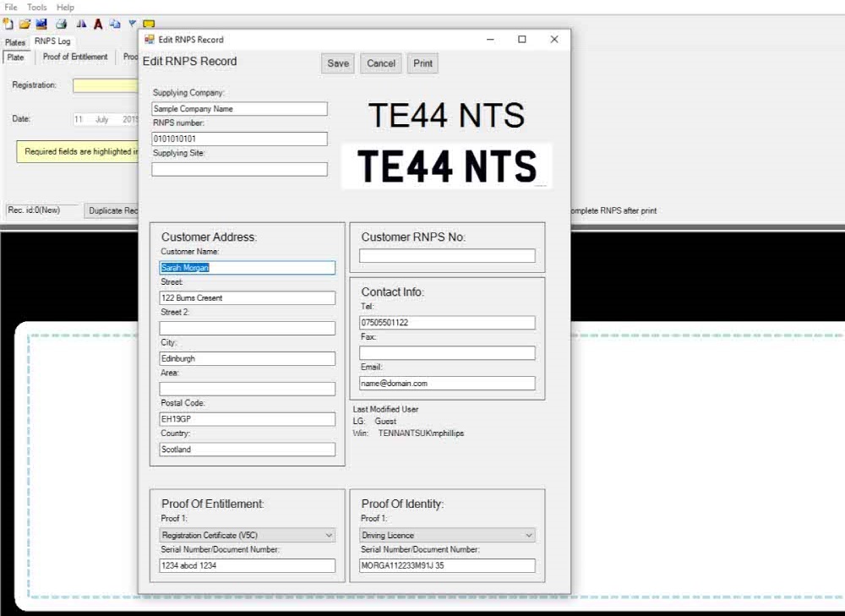The image size is (845, 616).
Task: Click the Cancel button in the dialog
Action: [381, 63]
